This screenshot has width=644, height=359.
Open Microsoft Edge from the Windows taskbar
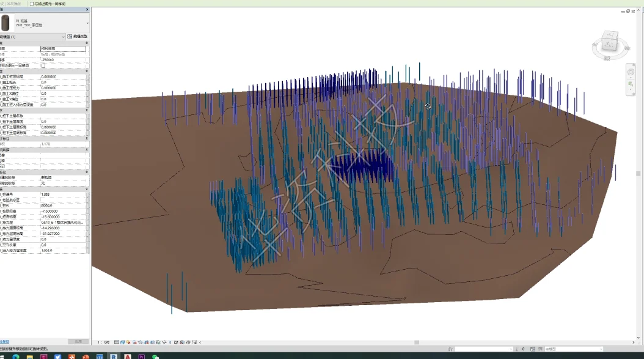click(16, 357)
